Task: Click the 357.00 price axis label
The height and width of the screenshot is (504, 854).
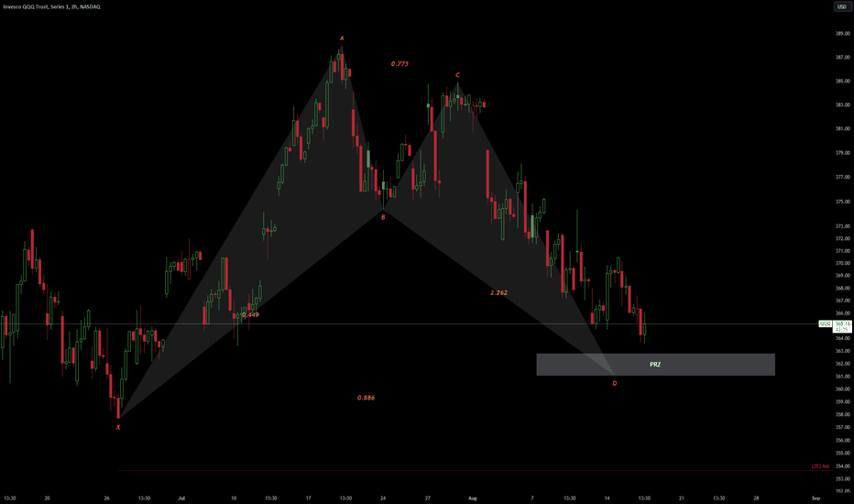Action: coord(843,427)
